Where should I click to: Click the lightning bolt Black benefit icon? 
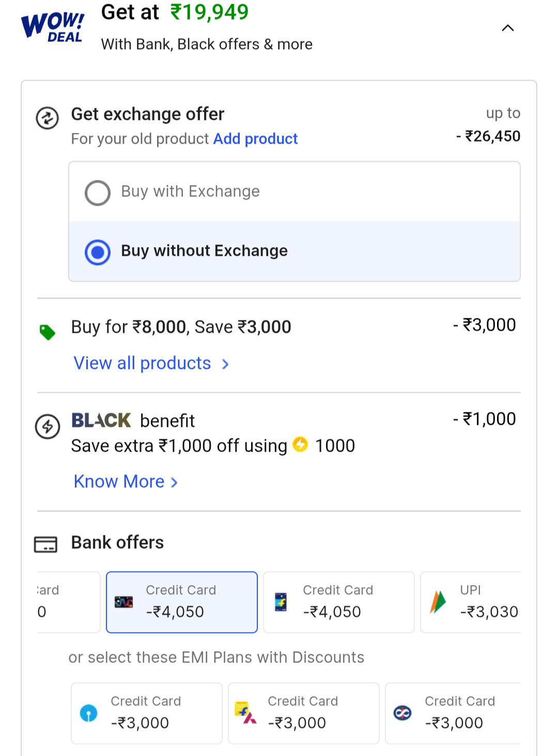[x=48, y=427]
